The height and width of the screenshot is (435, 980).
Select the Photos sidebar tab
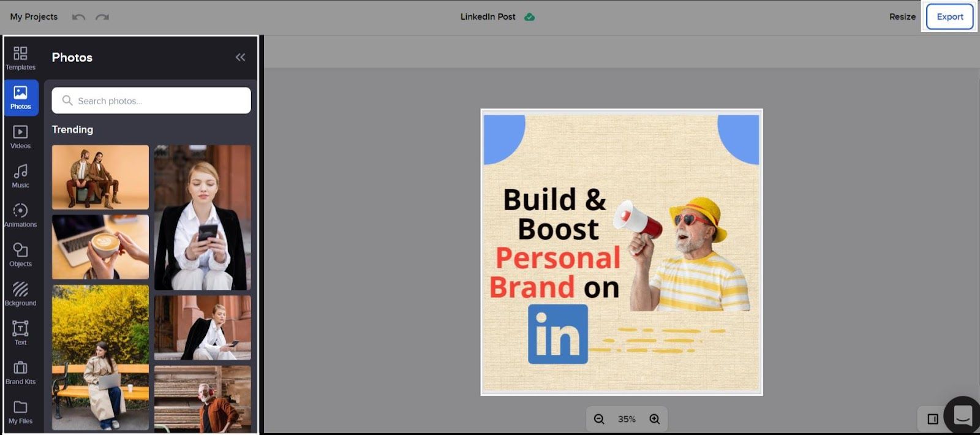(x=21, y=97)
